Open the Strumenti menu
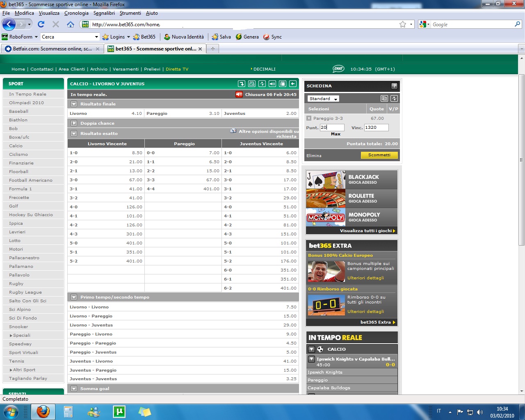Screen dimensions: 525x420 (130, 13)
